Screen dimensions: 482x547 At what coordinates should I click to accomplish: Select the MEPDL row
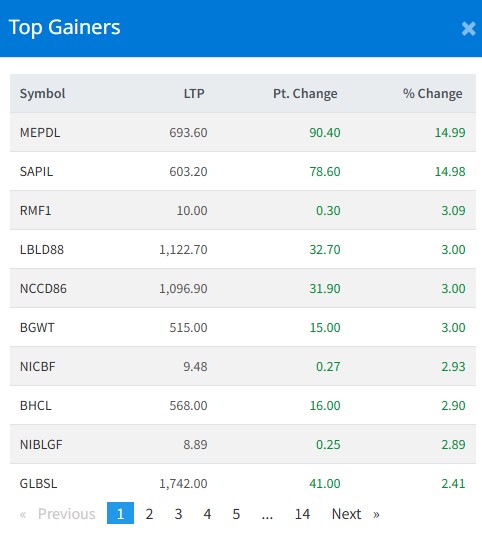tap(243, 133)
